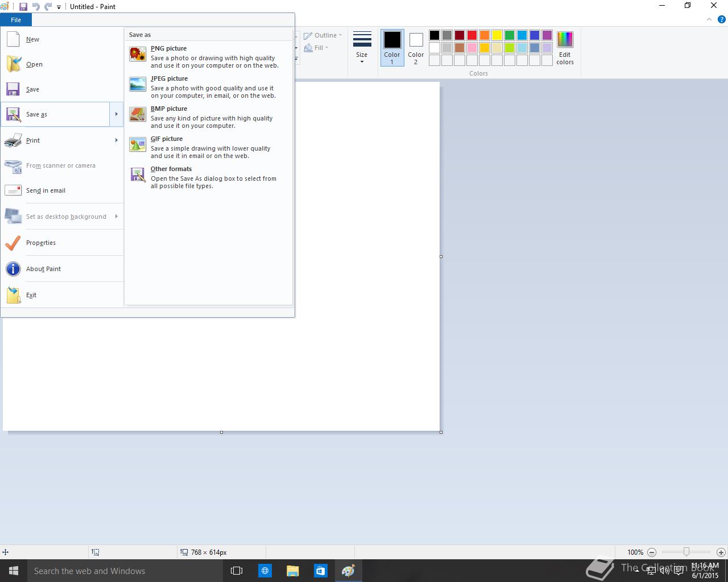Open Edit colors rainbow icon
The height and width of the screenshot is (582, 728).
565,39
